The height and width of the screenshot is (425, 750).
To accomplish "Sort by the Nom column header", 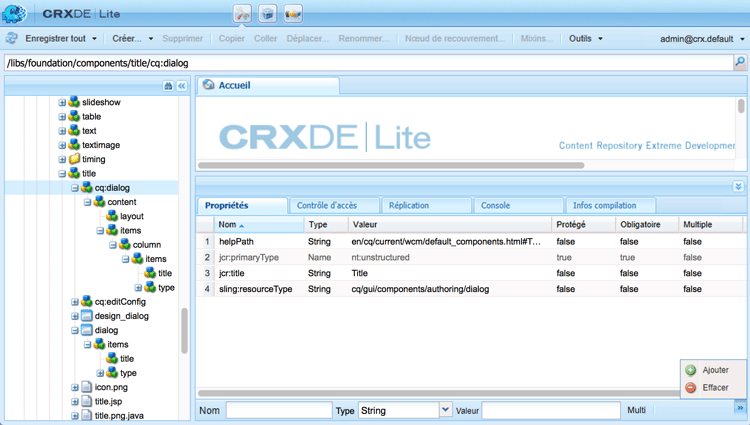I will (x=257, y=225).
